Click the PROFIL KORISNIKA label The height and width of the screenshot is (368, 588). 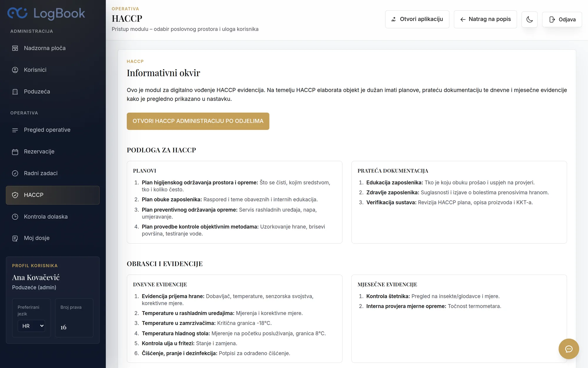35,266
